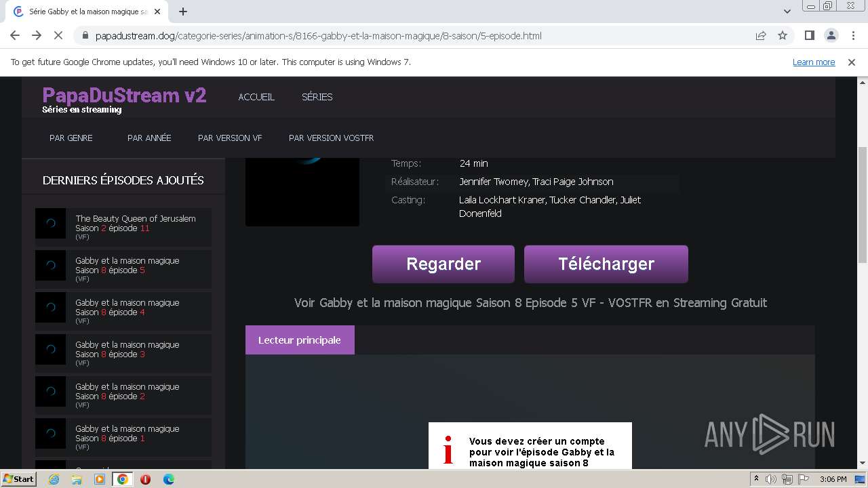Screen dimensions: 868x488
Task: Open the Action Center flag icon
Action: tap(802, 479)
